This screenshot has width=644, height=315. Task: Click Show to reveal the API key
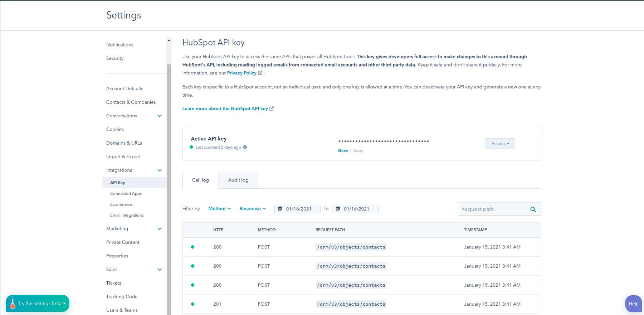(343, 151)
